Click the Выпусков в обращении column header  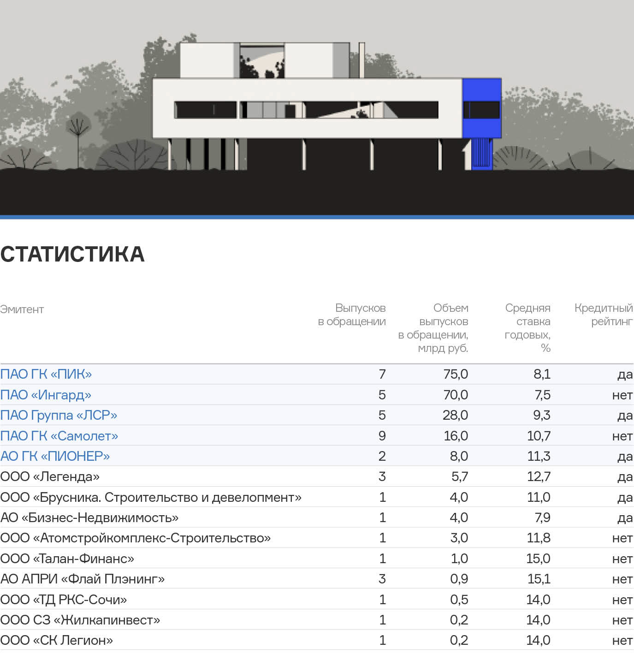[x=352, y=315]
